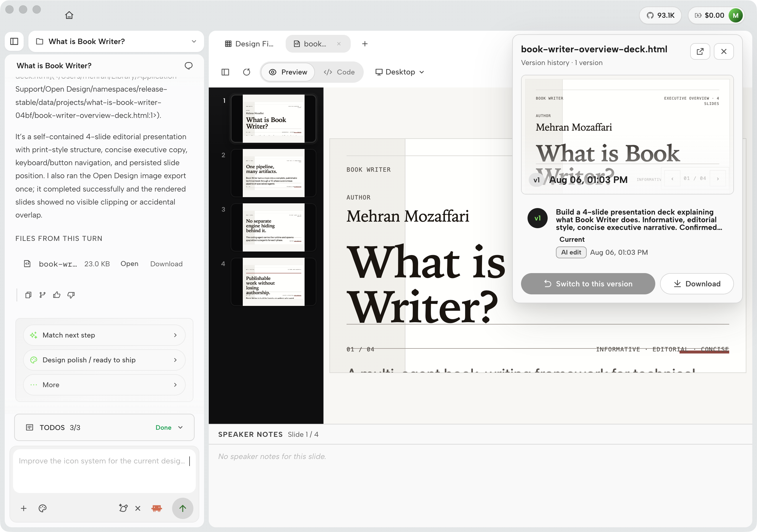This screenshot has width=757, height=532.
Task: Add attachment with plus icon below prompt
Action: click(x=23, y=508)
